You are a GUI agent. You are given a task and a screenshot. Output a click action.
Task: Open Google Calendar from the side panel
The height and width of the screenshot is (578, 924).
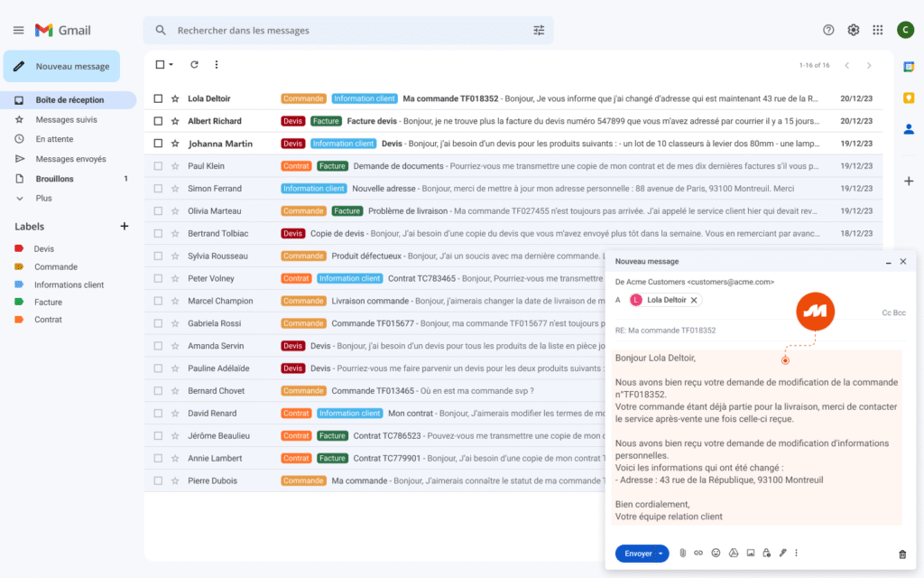(909, 66)
